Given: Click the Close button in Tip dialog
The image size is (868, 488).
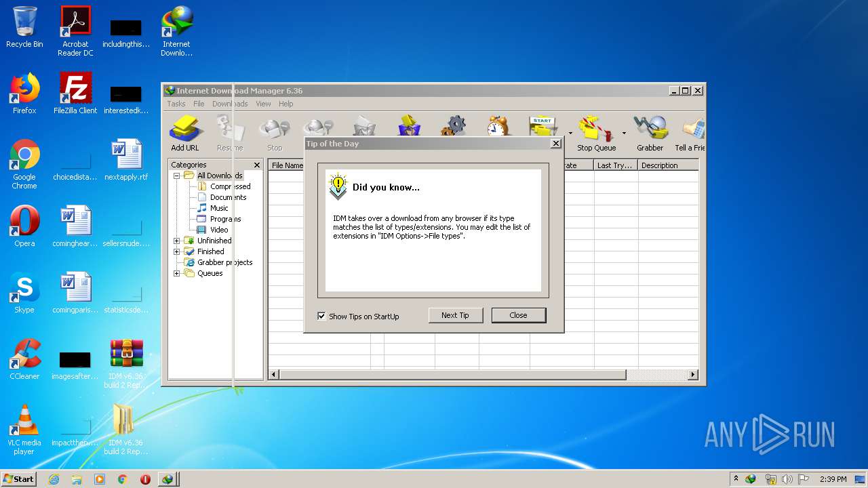Looking at the screenshot, I should click(x=518, y=315).
